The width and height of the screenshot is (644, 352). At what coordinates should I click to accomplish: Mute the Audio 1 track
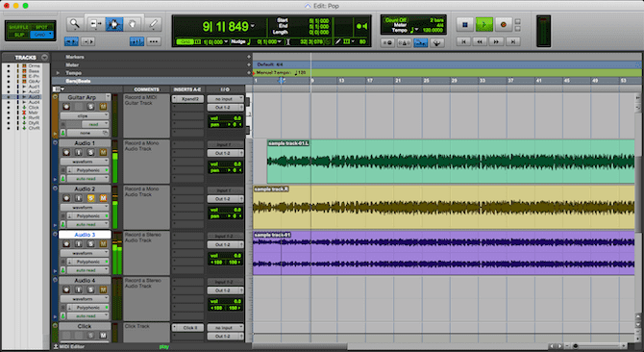coord(103,152)
